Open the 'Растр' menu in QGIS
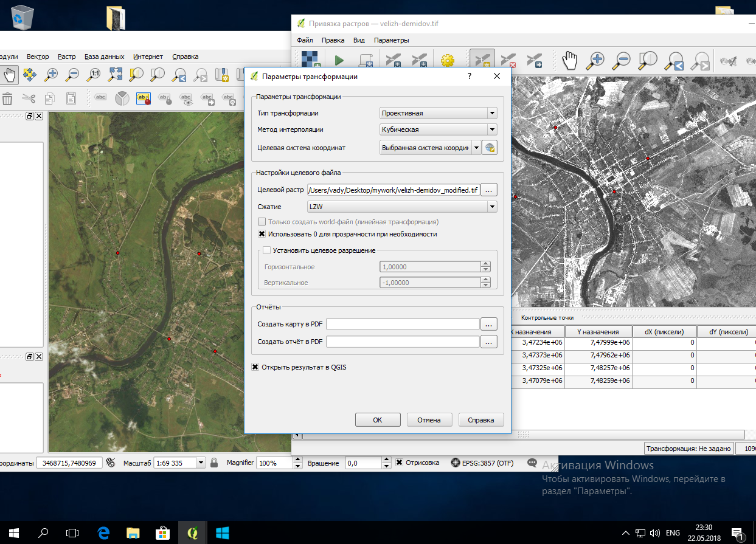Screen dimensions: 756x544 [x=67, y=57]
